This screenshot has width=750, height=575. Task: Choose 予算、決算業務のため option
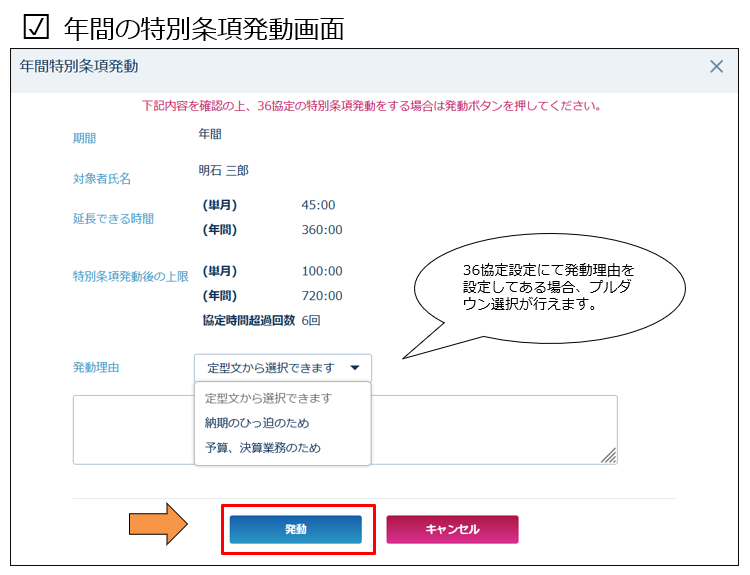[263, 448]
